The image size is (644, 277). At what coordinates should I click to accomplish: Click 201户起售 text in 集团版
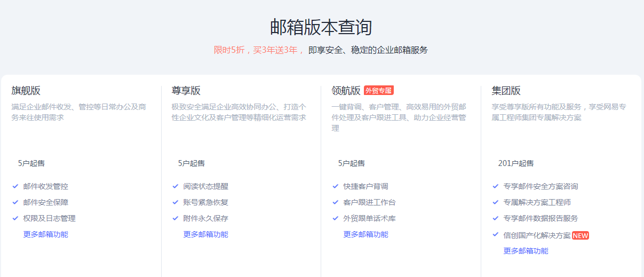tap(515, 163)
